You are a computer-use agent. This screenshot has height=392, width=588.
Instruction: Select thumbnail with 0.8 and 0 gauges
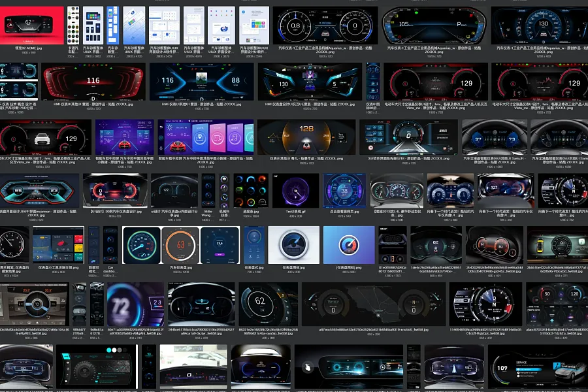(x=325, y=25)
